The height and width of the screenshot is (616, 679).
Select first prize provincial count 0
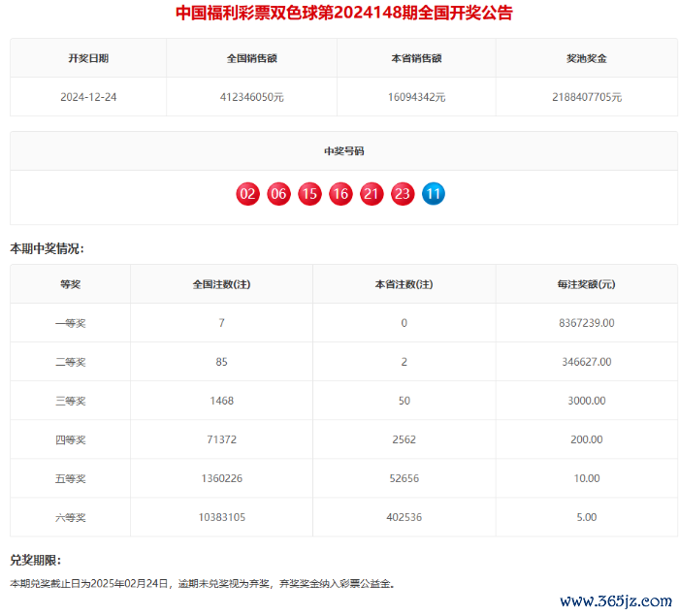tap(404, 323)
